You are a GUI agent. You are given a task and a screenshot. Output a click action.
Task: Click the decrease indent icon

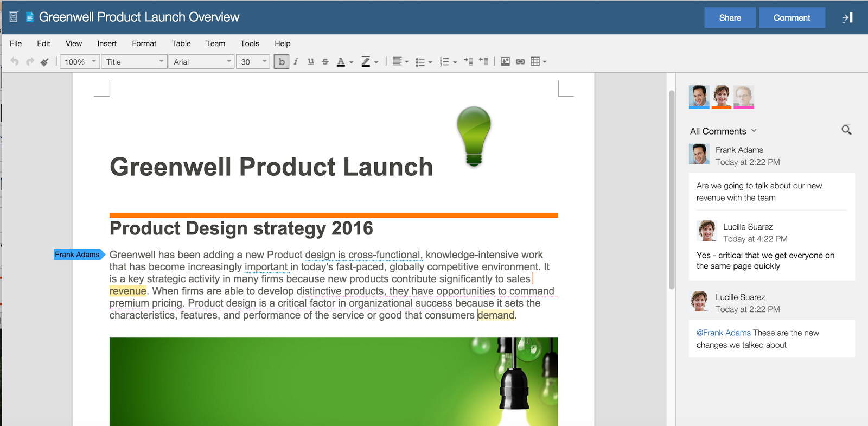[x=483, y=61]
